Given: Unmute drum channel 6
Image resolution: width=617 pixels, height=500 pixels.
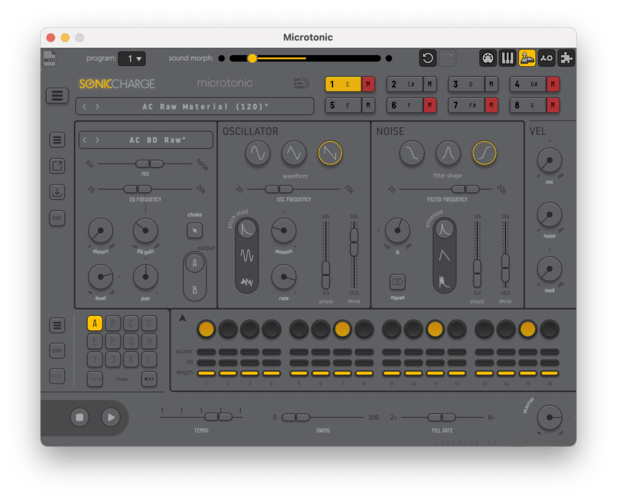Looking at the screenshot, I should point(430,105).
